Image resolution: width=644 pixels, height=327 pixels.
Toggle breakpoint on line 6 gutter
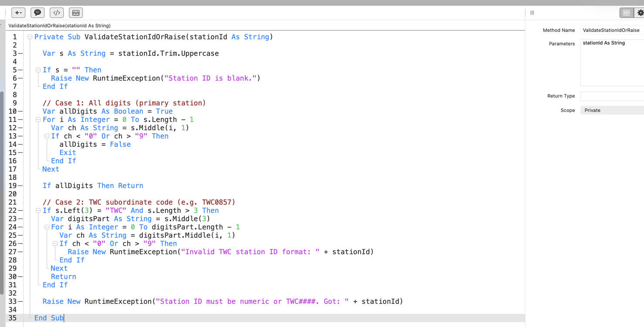20,78
